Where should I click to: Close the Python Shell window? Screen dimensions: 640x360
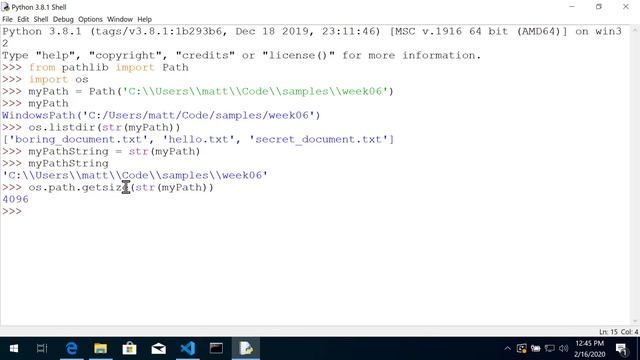coord(626,7)
